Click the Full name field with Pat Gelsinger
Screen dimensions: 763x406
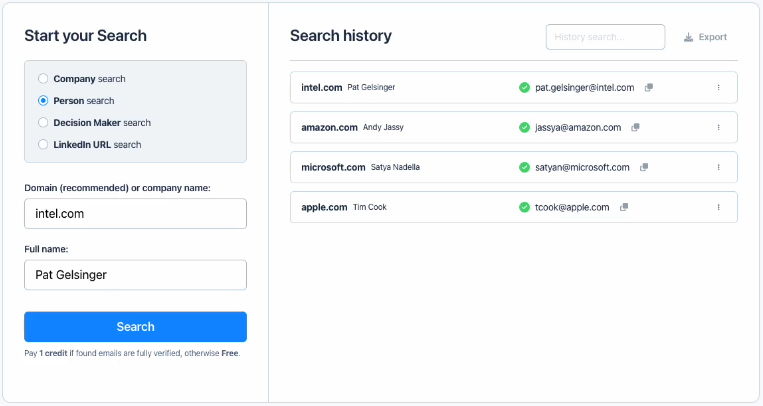pyautogui.click(x=135, y=275)
